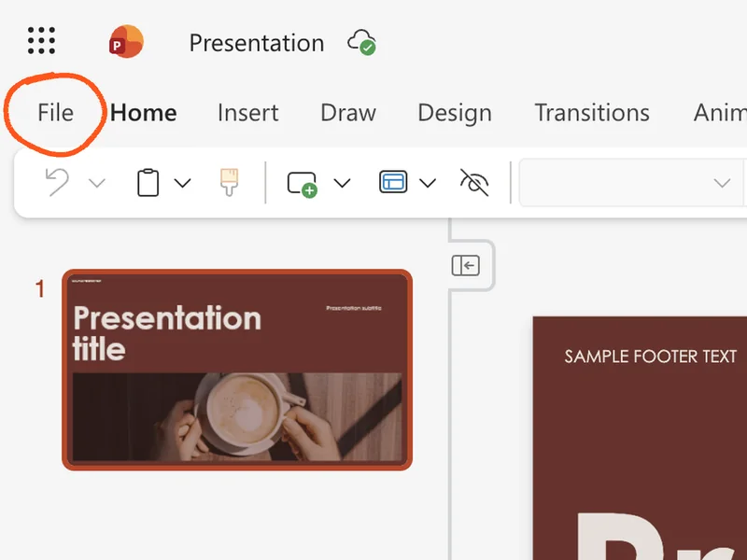This screenshot has height=560, width=747.
Task: Open the app launcher grid
Action: point(41,41)
